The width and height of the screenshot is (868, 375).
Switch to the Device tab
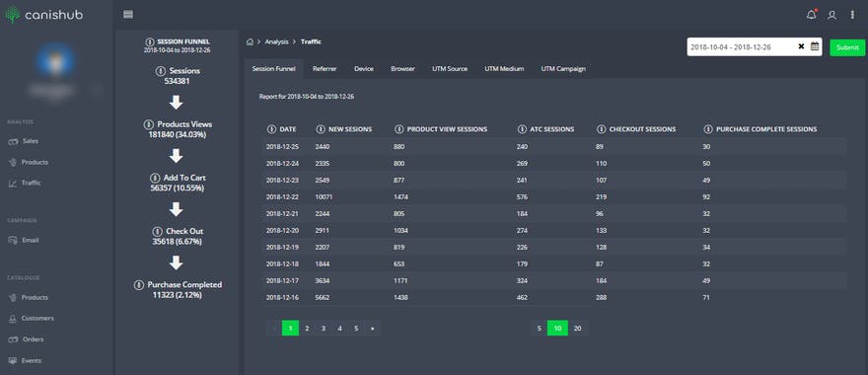pyautogui.click(x=364, y=69)
